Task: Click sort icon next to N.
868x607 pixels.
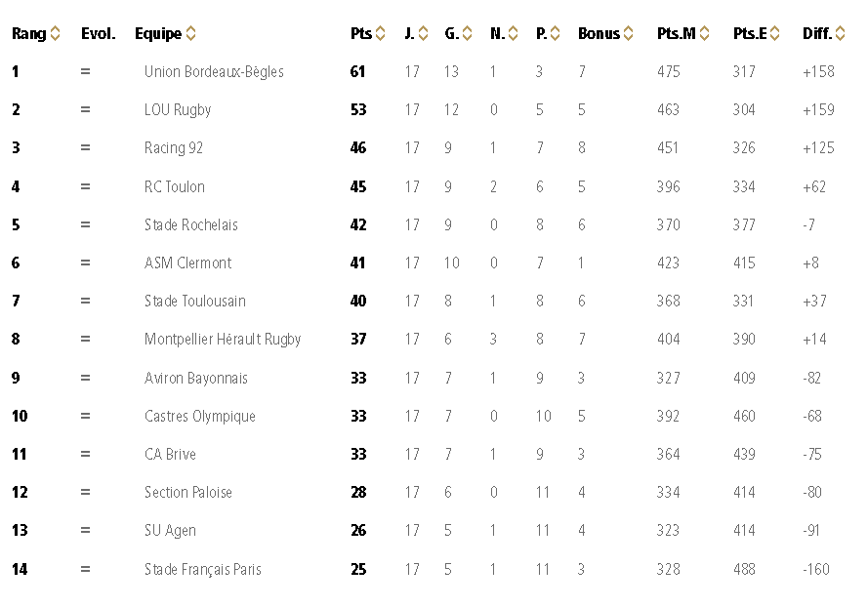Action: 514,34
